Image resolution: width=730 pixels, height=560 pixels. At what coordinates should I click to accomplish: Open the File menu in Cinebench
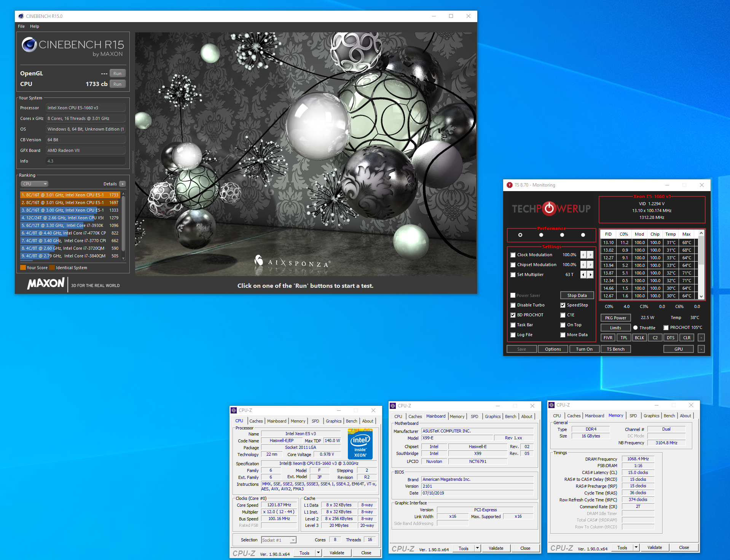pyautogui.click(x=21, y=26)
